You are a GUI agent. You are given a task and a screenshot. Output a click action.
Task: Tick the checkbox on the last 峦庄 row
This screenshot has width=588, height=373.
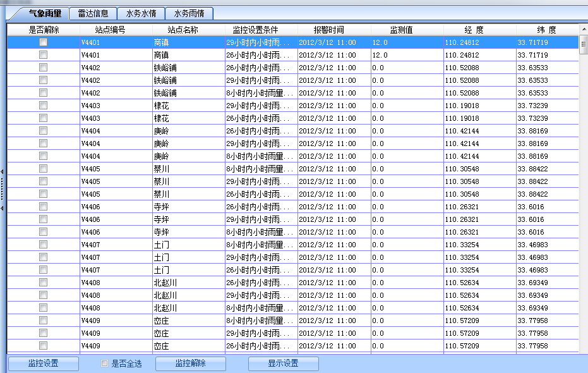[42, 345]
